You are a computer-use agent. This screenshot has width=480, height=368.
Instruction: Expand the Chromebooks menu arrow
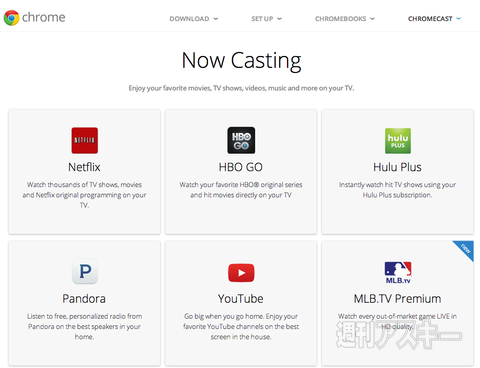point(372,19)
